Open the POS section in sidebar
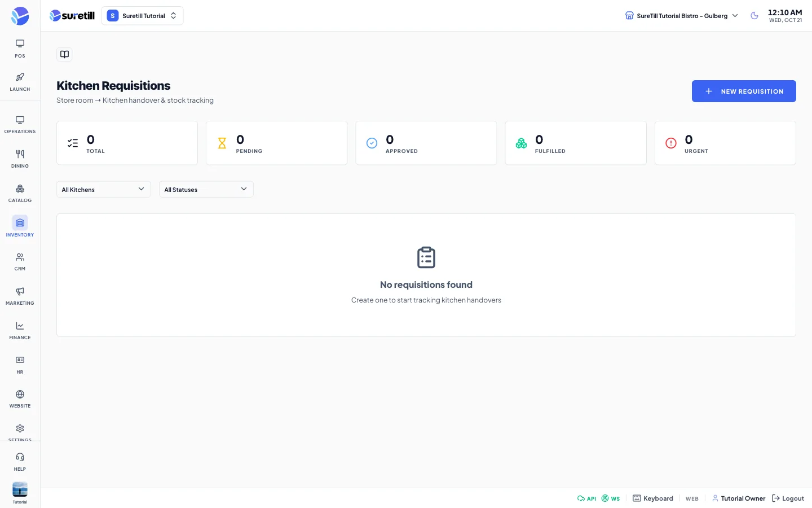The image size is (812, 508). pos(20,49)
